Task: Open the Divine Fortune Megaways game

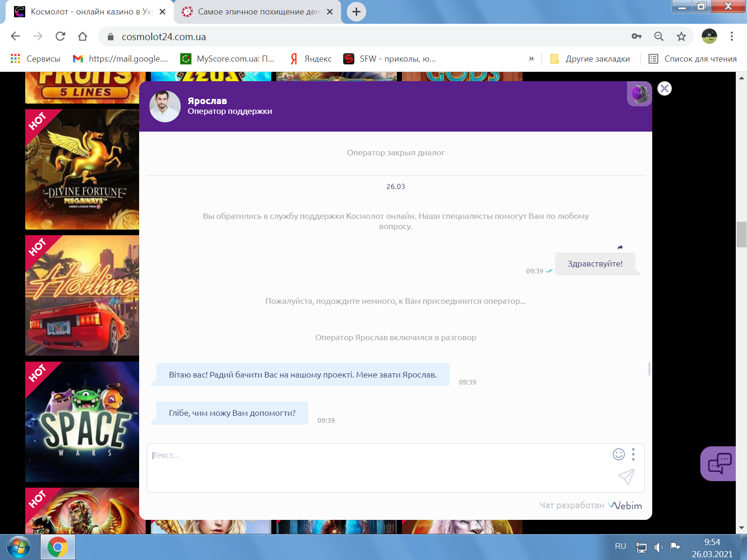Action: 82,169
